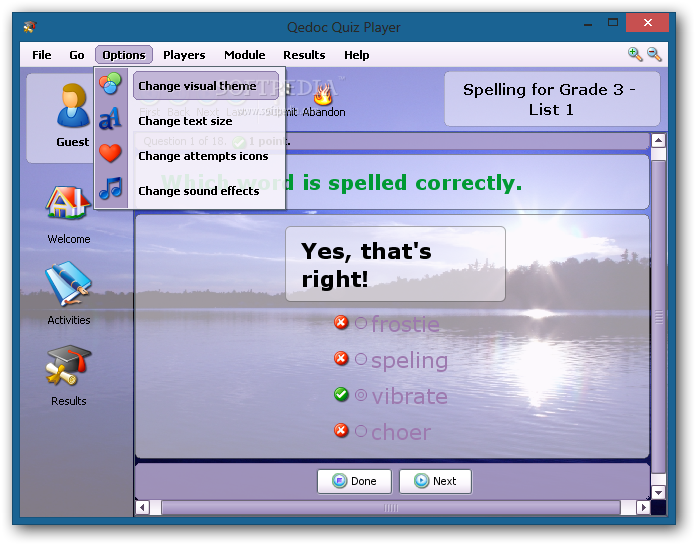The width and height of the screenshot is (696, 545).
Task: Choose Change attempts icons
Action: tap(203, 156)
